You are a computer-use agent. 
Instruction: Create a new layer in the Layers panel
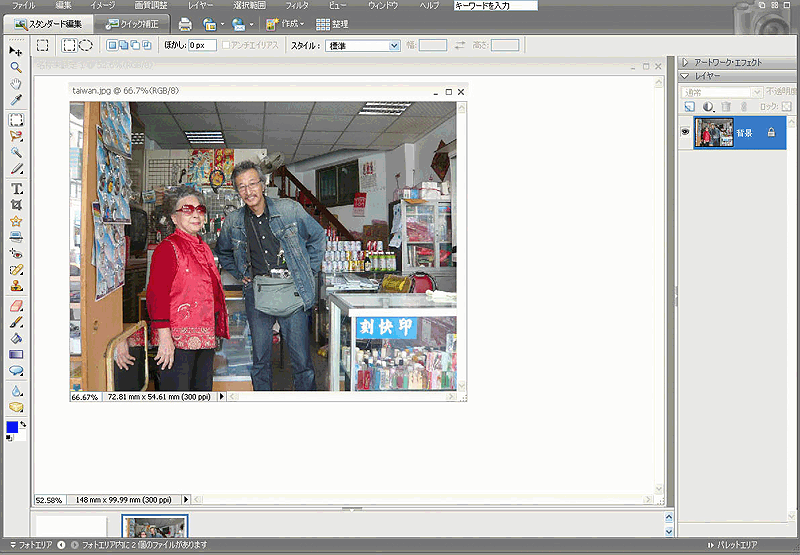point(690,106)
